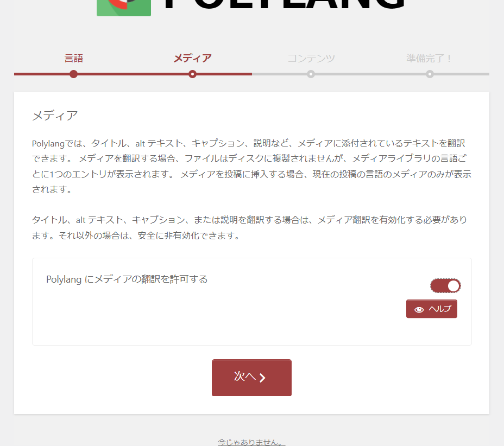The width and height of the screenshot is (504, 446).
Task: Click the eye icon in ヘルプ button
Action: [x=419, y=309]
